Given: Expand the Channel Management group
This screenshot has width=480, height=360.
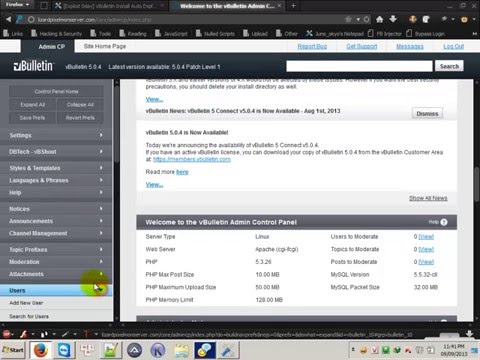Looking at the screenshot, I should 56,233.
